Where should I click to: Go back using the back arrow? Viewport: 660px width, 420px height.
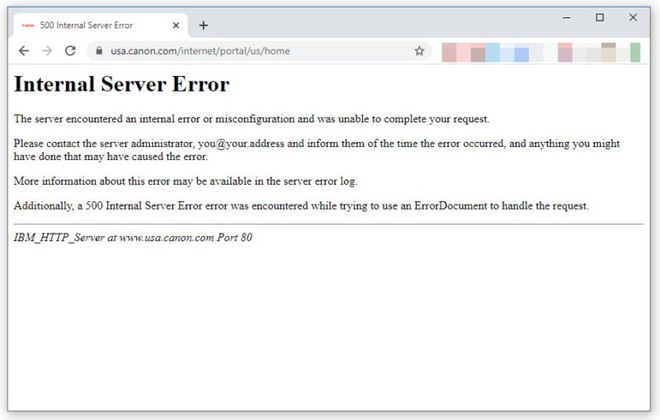[x=24, y=51]
